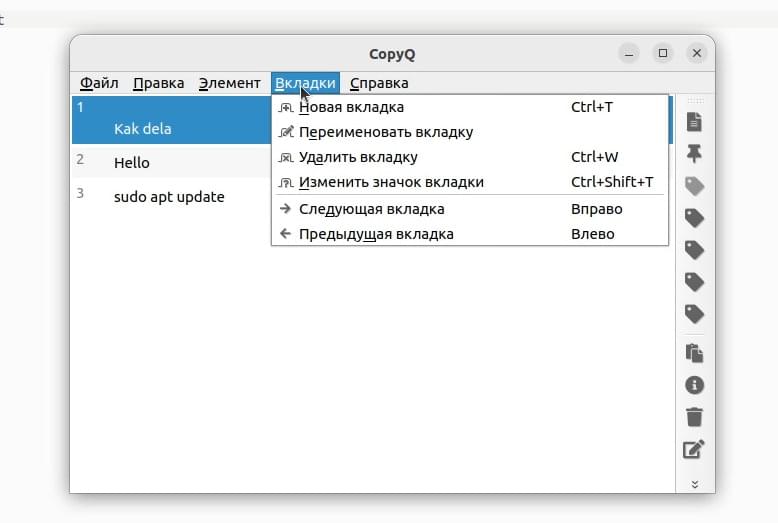Image resolution: width=778 pixels, height=523 pixels.
Task: Click the paste clipboard icon in sidebar
Action: pyautogui.click(x=694, y=353)
